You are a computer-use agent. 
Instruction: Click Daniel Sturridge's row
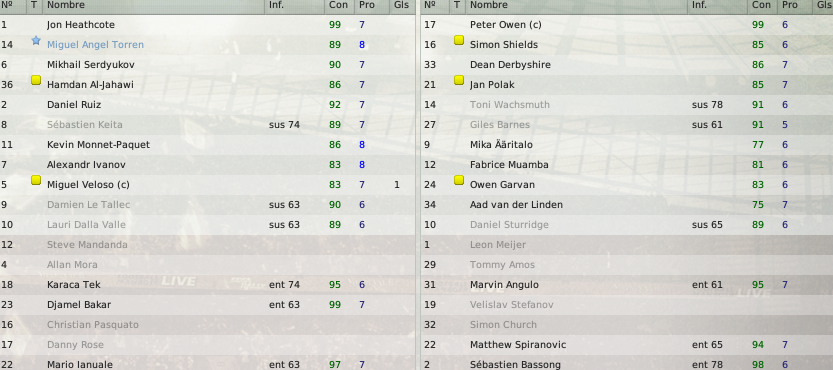click(627, 224)
